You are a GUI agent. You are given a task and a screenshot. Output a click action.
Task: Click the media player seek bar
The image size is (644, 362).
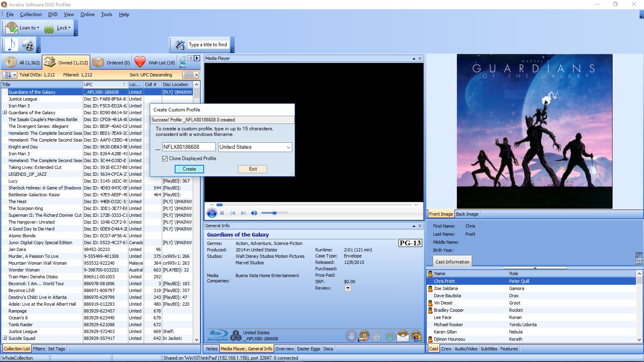click(314, 205)
